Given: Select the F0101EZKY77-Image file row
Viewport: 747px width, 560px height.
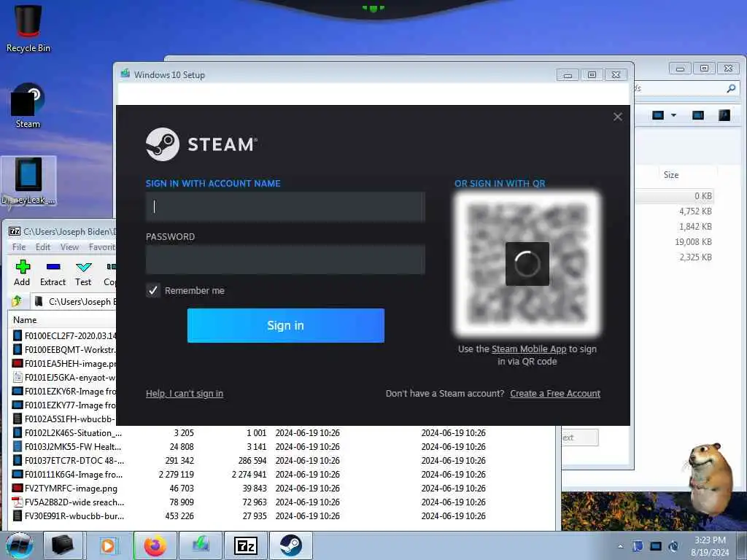Looking at the screenshot, I should click(64, 405).
